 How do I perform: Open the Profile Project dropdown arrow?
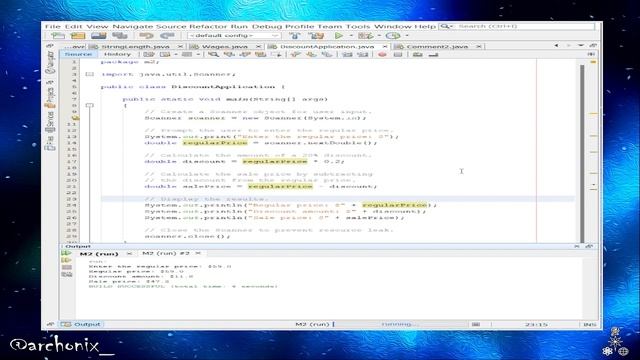coord(407,36)
